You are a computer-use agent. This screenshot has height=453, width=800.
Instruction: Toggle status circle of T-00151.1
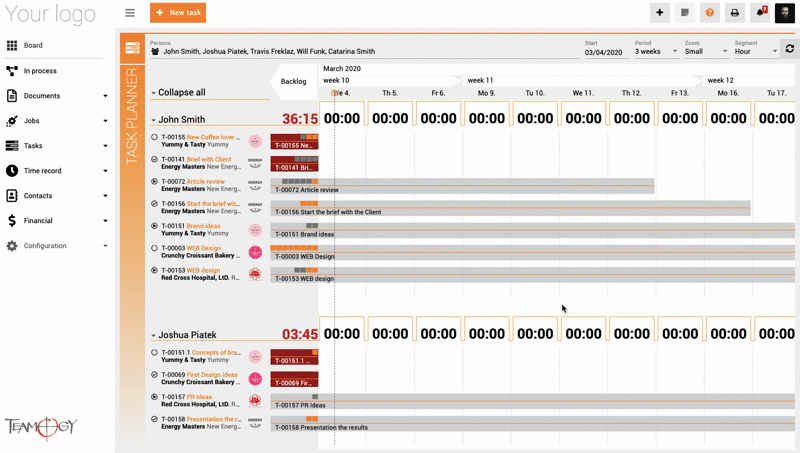pyautogui.click(x=154, y=352)
